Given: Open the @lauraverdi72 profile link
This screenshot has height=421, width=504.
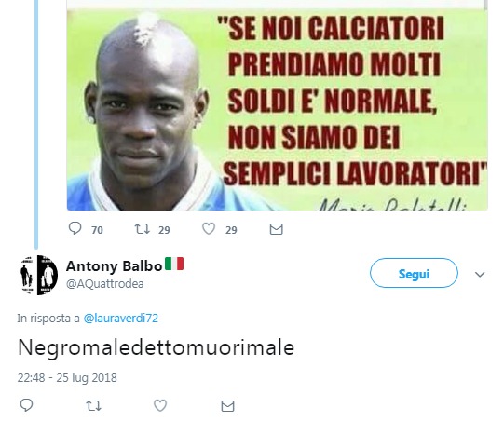Looking at the screenshot, I should 120,319.
